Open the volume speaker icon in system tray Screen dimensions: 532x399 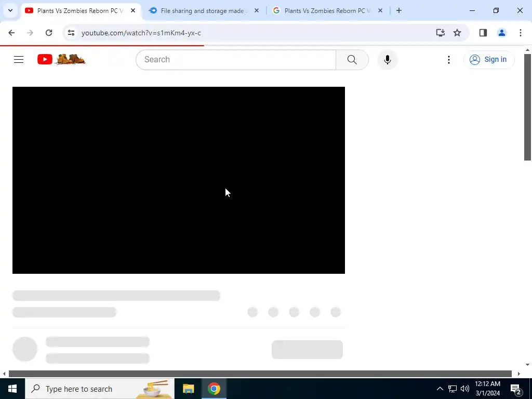click(x=465, y=389)
